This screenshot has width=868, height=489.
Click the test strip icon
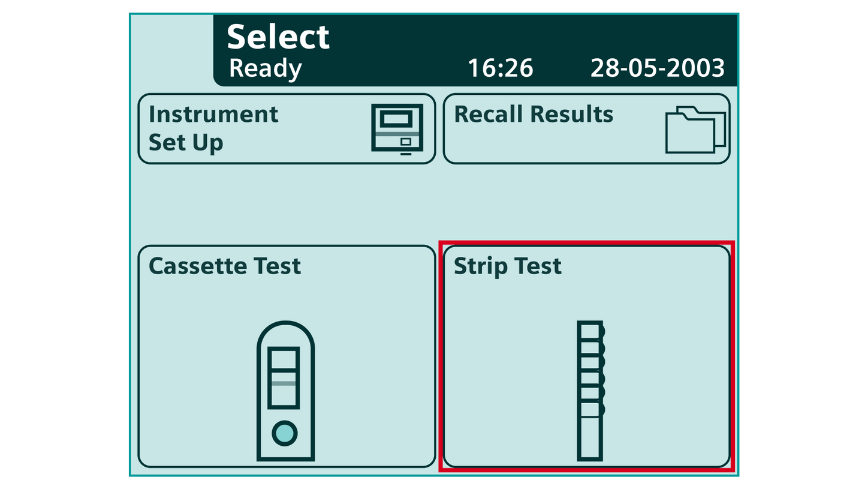[x=590, y=390]
